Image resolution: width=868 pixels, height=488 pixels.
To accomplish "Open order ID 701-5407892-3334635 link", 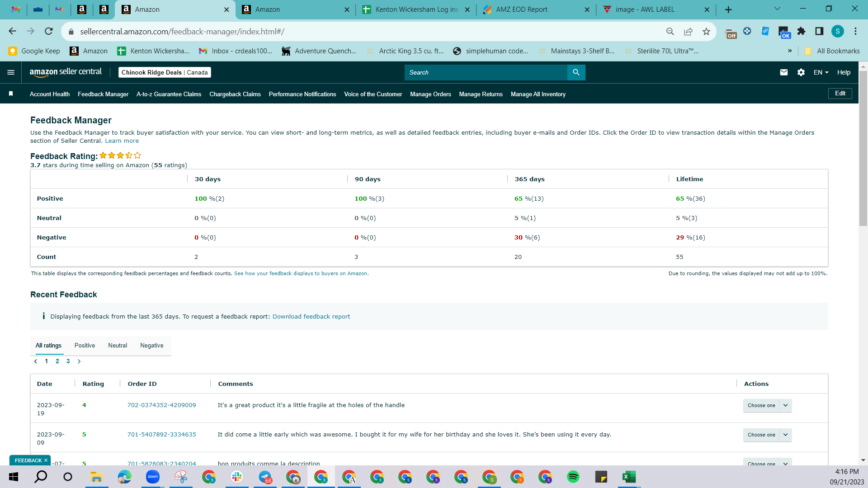I will (x=161, y=434).
